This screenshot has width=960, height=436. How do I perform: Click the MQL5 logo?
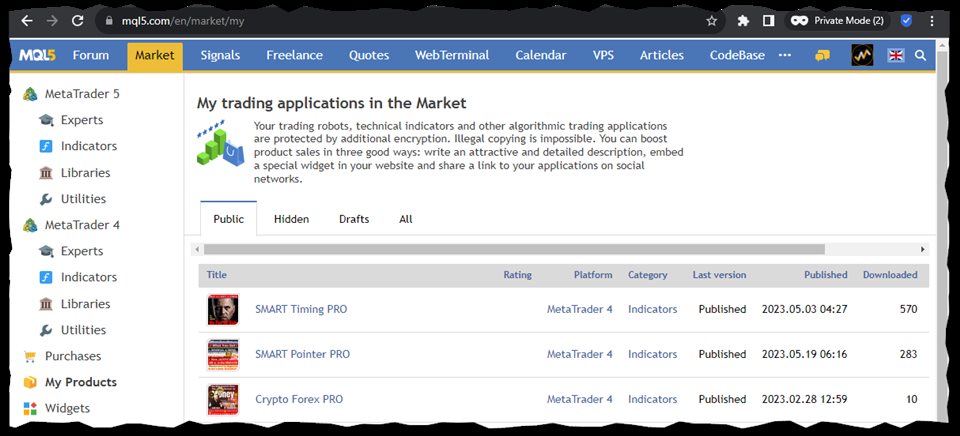[x=37, y=55]
